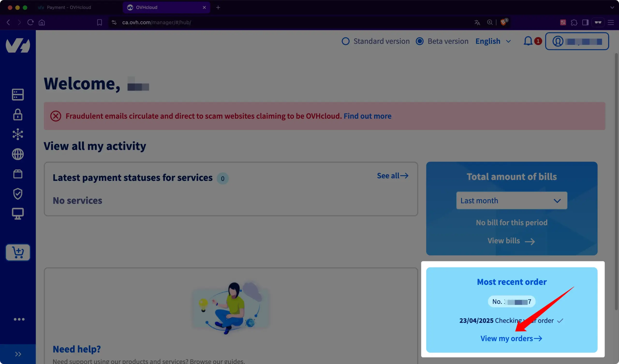Click the page vertical scrollbar
The width and height of the screenshot is (619, 364).
click(x=617, y=182)
